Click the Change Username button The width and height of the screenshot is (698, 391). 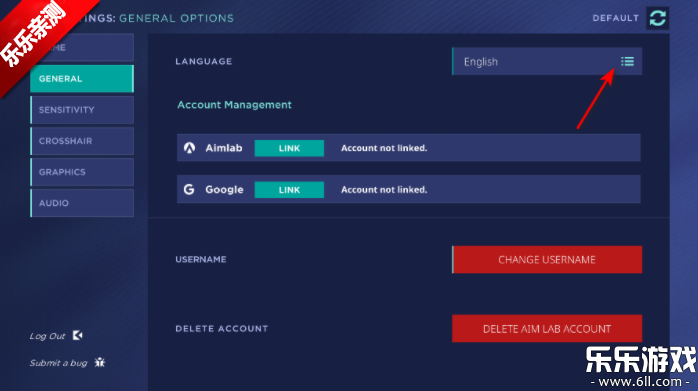[x=547, y=260]
